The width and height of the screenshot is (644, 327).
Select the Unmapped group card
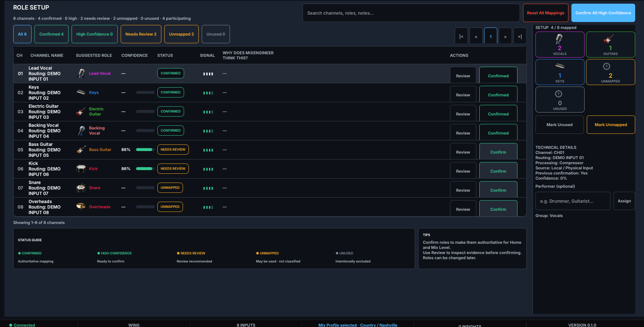coord(610,72)
